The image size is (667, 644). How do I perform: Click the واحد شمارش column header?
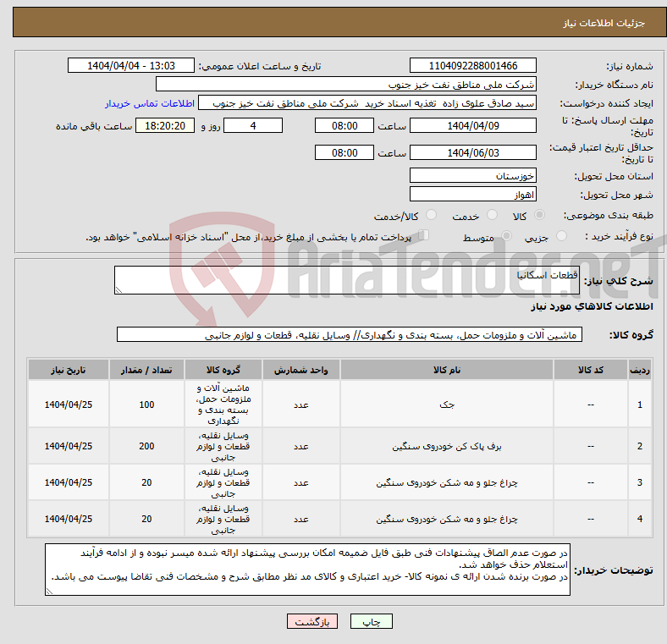click(300, 370)
